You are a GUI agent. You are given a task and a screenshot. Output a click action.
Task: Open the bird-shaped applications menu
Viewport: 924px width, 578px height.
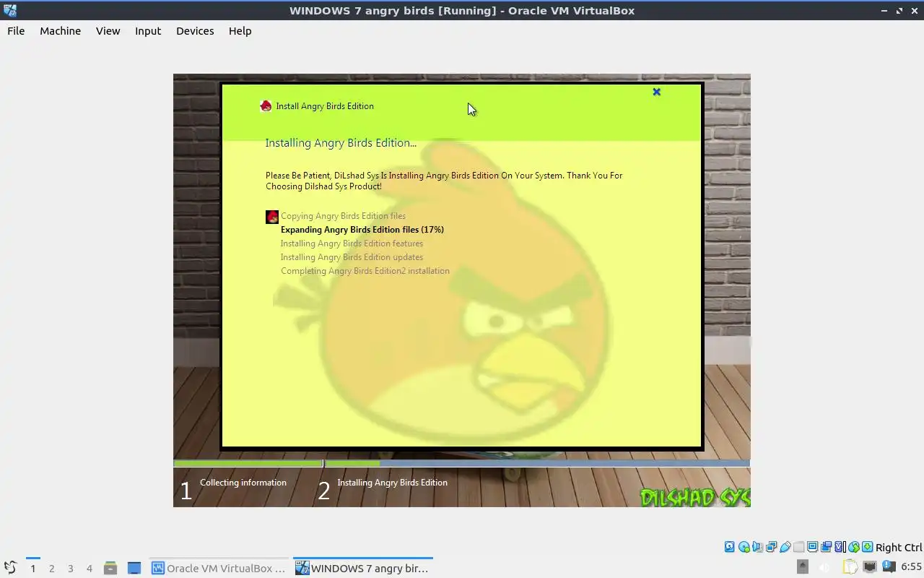click(10, 568)
